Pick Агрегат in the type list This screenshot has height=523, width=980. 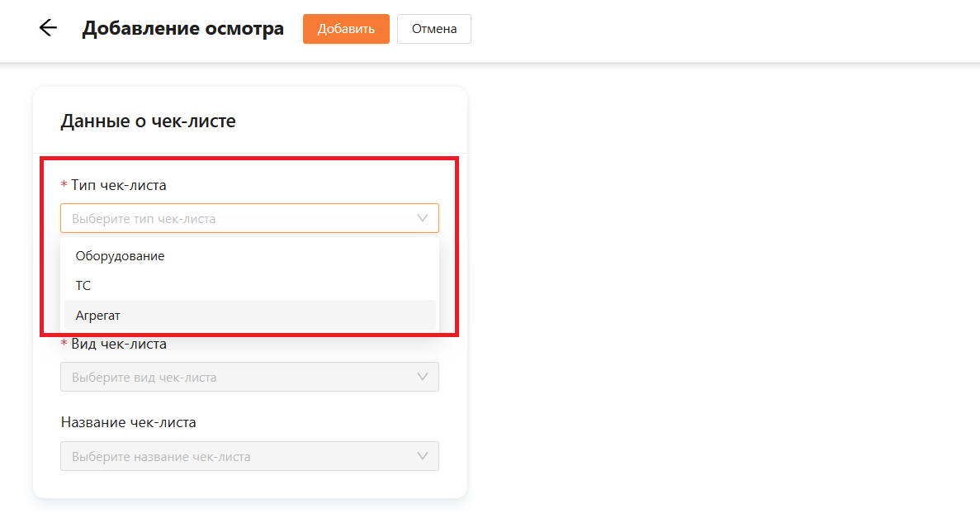point(98,316)
